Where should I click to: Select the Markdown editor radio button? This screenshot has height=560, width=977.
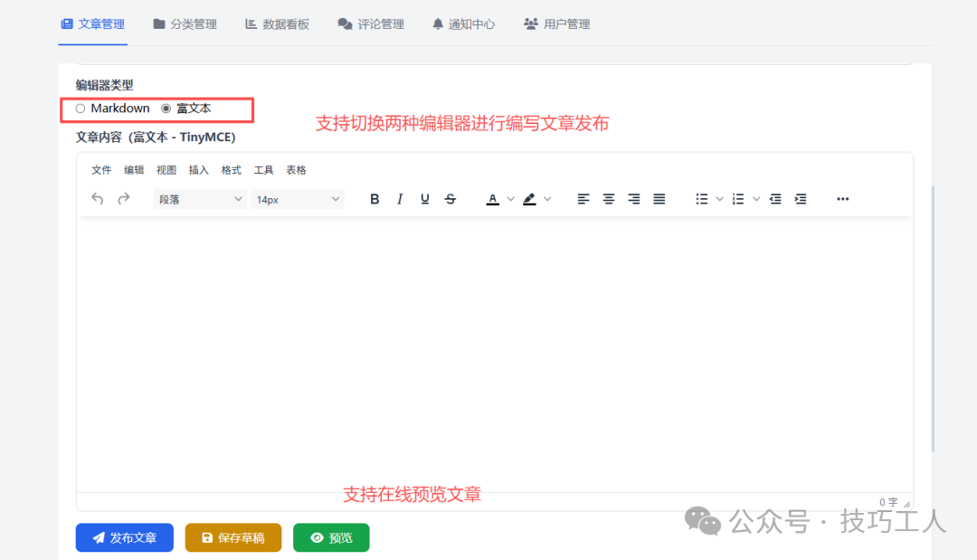tap(80, 108)
